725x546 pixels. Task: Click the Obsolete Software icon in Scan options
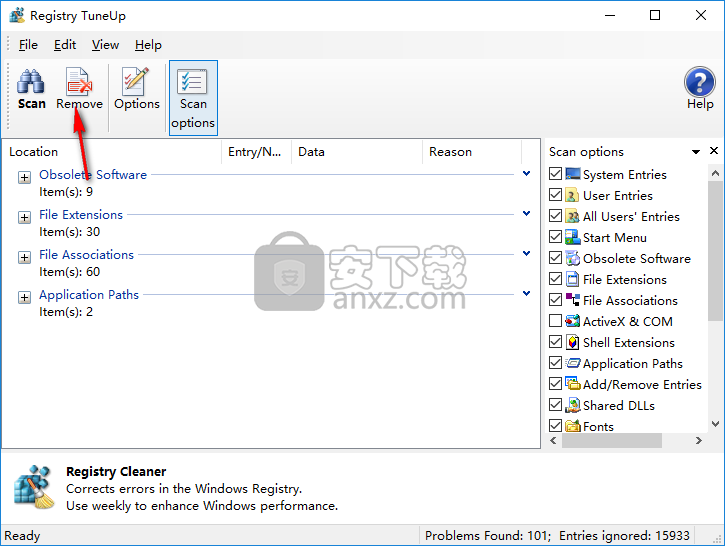pos(572,258)
